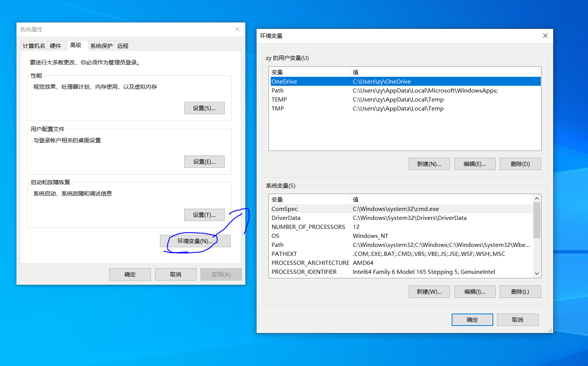Select ComSpec system variable

tap(401, 209)
